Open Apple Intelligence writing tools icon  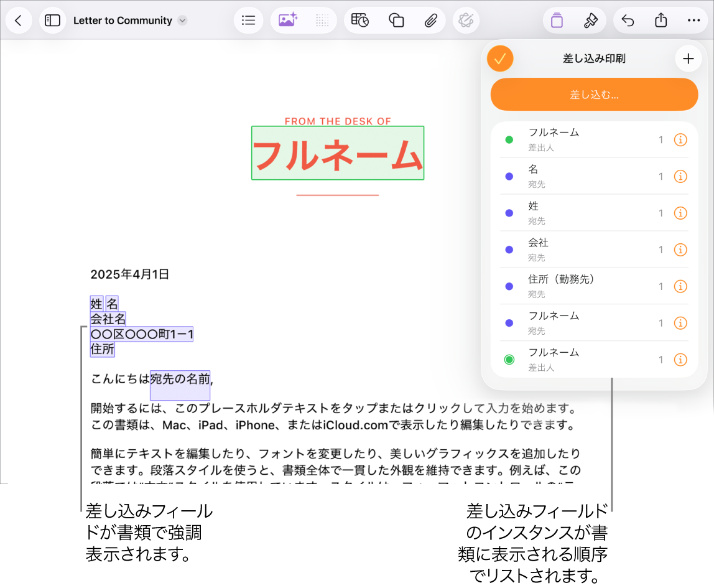466,20
